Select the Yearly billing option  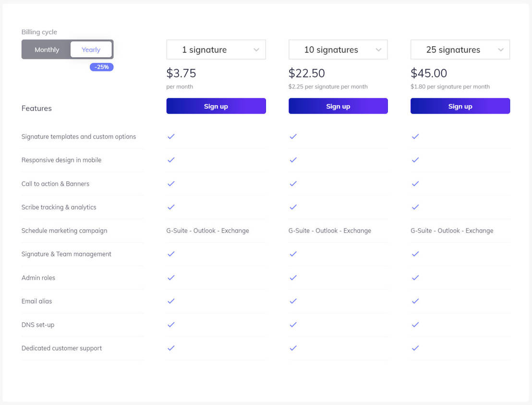pos(91,49)
